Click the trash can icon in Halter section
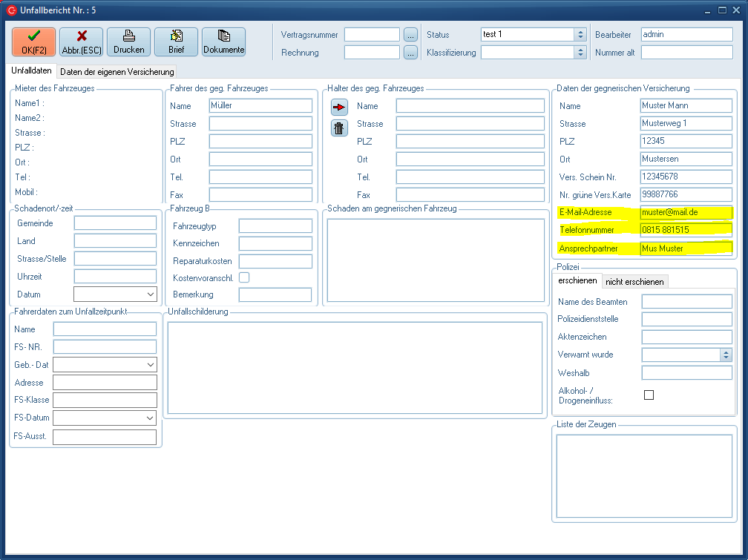This screenshot has width=748, height=560. (x=339, y=128)
